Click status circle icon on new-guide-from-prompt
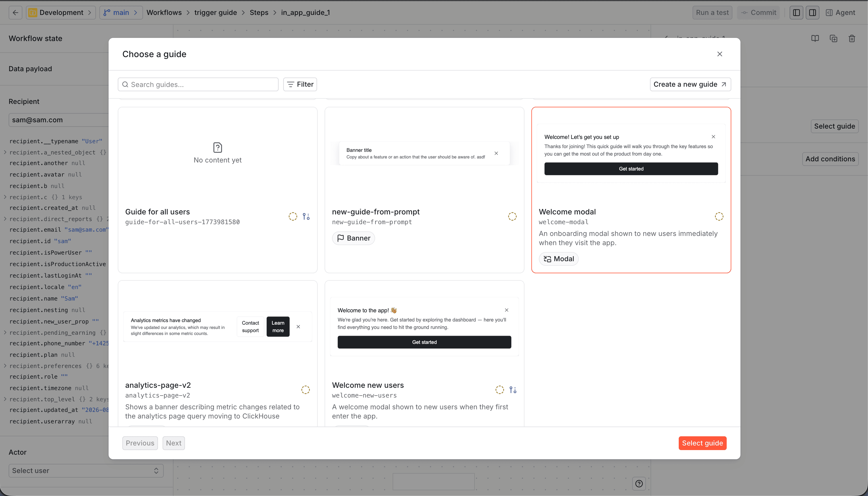The image size is (868, 496). tap(512, 216)
